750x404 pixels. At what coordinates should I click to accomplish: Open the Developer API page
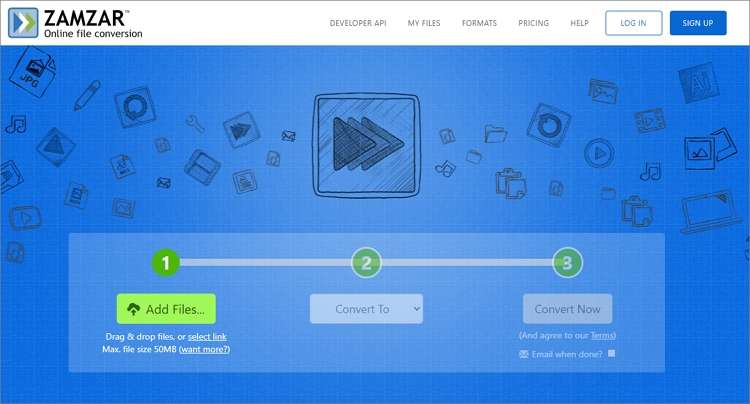358,23
